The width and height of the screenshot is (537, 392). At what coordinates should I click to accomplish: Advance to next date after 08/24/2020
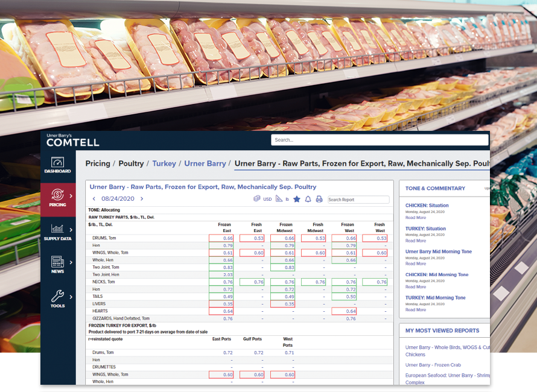tap(142, 199)
